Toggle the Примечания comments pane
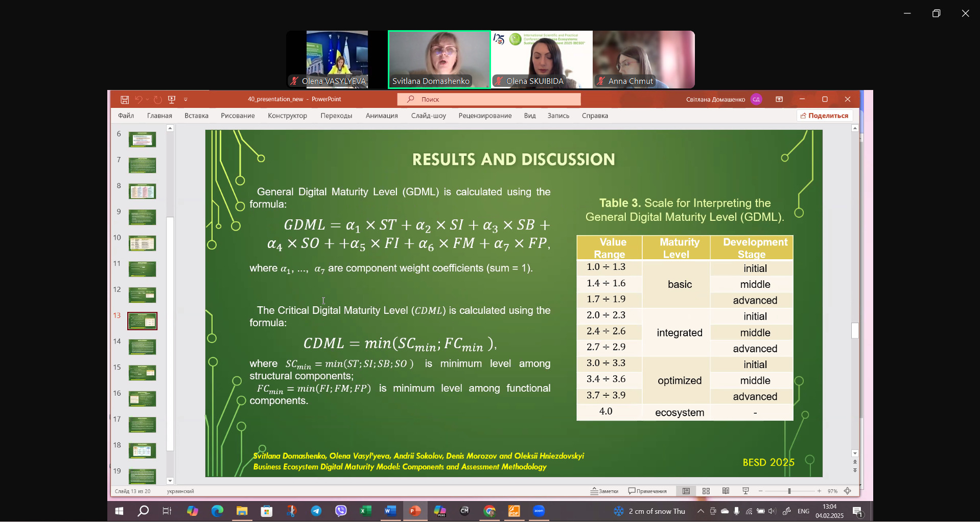 pyautogui.click(x=647, y=491)
